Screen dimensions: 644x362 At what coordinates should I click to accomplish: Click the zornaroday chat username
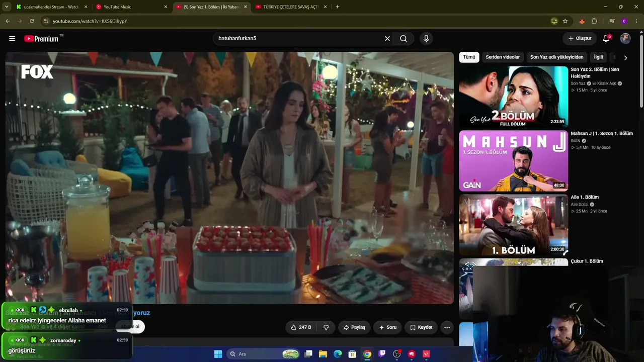point(63,340)
